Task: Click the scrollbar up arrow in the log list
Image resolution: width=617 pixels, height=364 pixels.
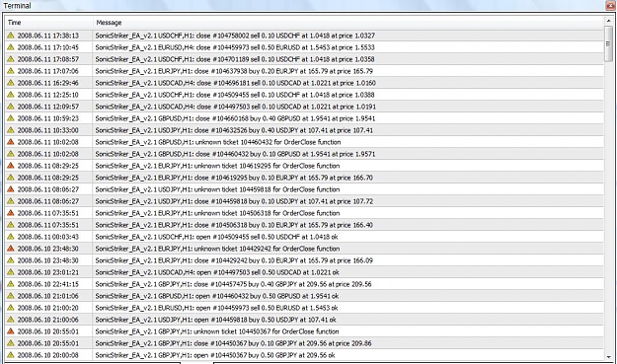Action: pyautogui.click(x=609, y=21)
